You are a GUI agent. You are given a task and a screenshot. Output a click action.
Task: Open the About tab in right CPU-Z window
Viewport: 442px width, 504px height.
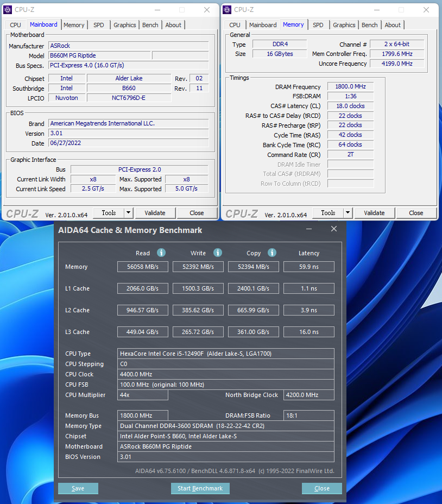point(393,25)
